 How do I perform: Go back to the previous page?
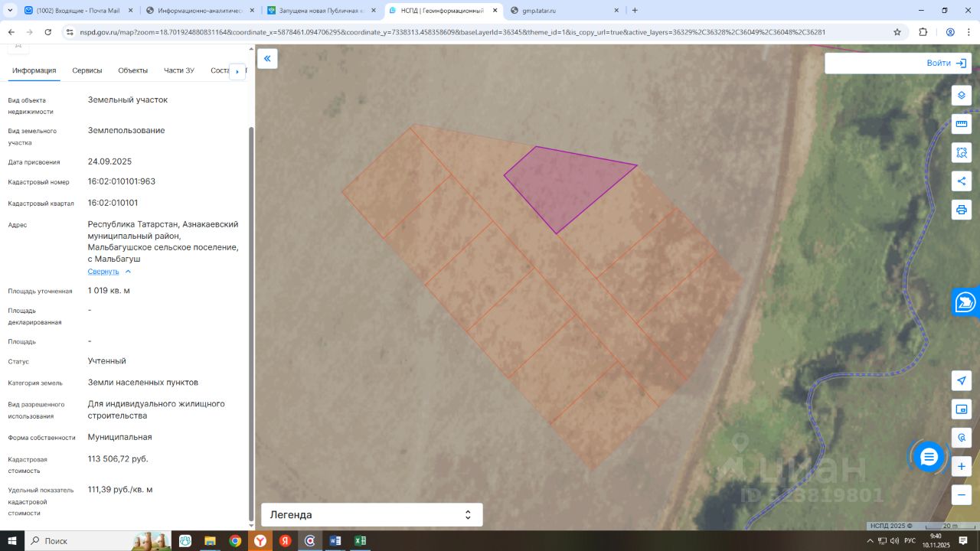[11, 32]
